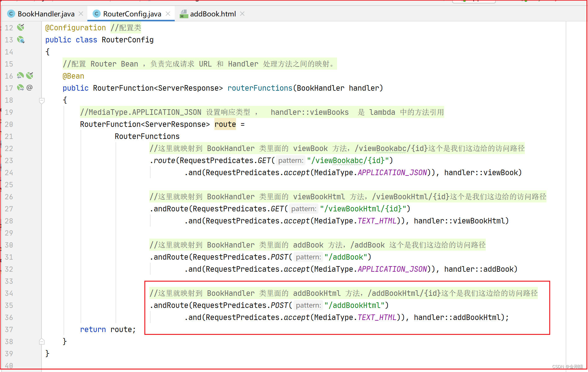Click the 'pattern:' inlay hint on line 35

pyautogui.click(x=308, y=305)
